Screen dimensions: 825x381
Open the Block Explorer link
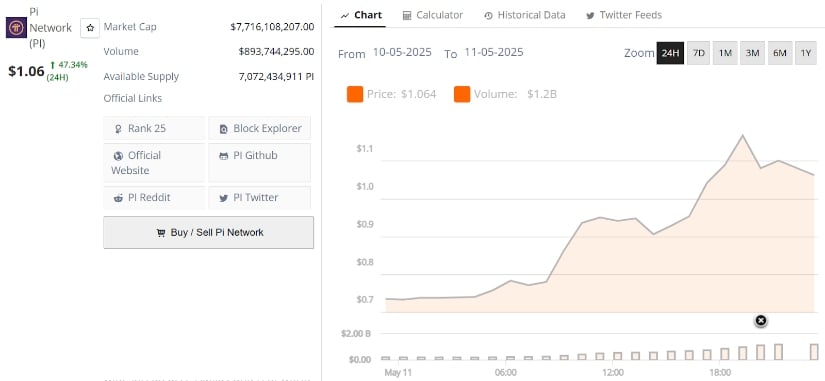click(259, 128)
